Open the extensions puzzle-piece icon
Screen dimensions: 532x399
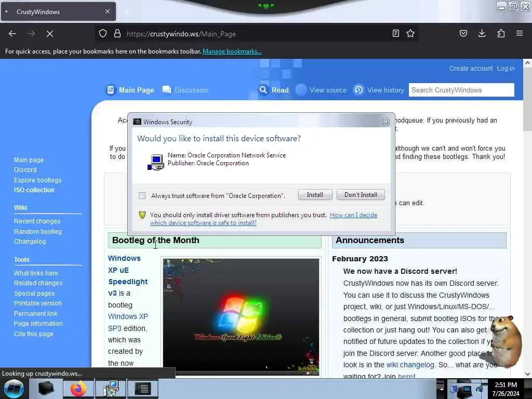(x=501, y=33)
